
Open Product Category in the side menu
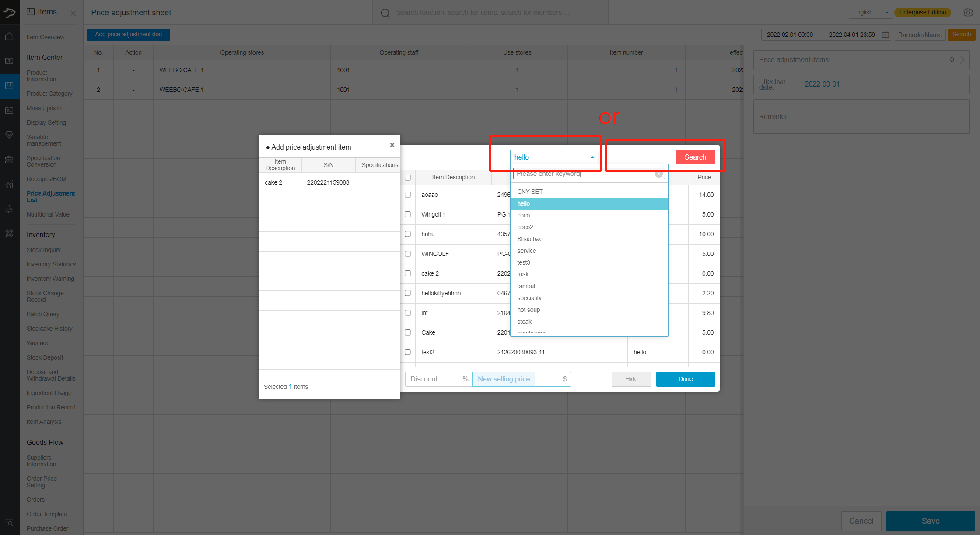tap(49, 94)
